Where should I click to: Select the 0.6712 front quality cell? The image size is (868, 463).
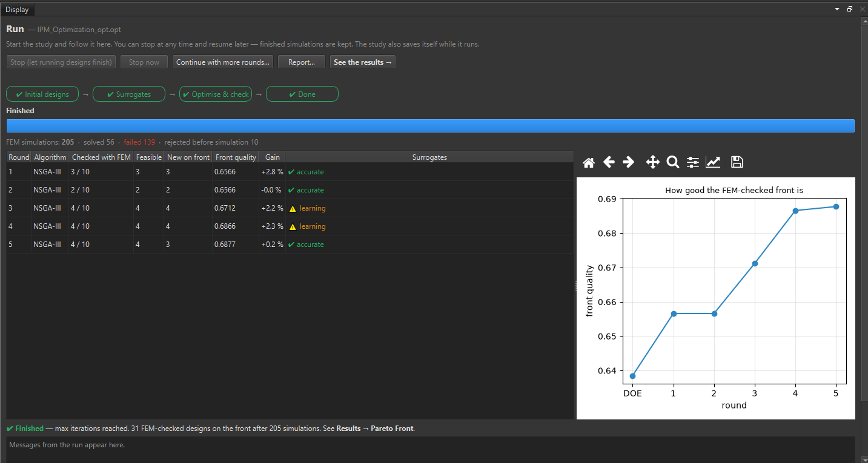tap(236, 208)
